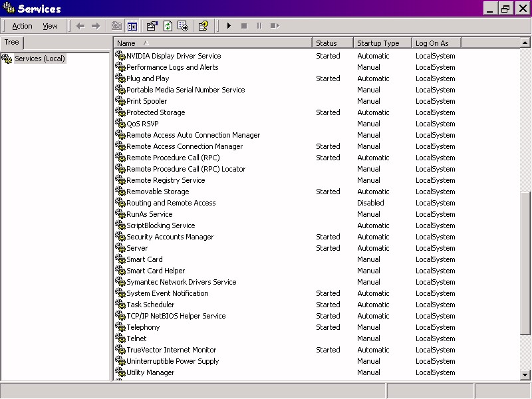Screen dimensions: 532x399
Task: Select the Remote Procedure Call (RPC) Locator name
Action: (186, 169)
